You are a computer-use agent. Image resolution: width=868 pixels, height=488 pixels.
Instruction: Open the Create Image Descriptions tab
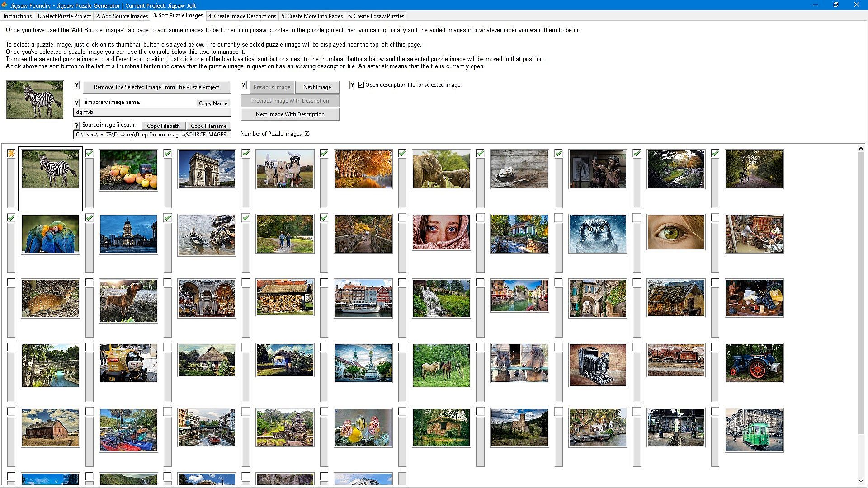242,16
